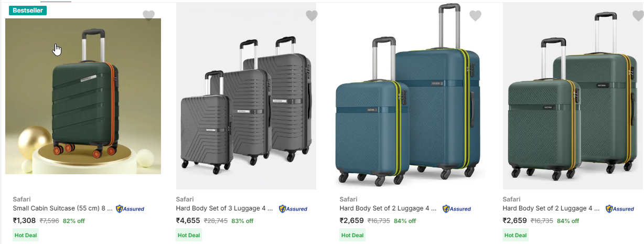Select the ₹1,308 price of cabin suitcase
The height and width of the screenshot is (244, 644).
24,220
